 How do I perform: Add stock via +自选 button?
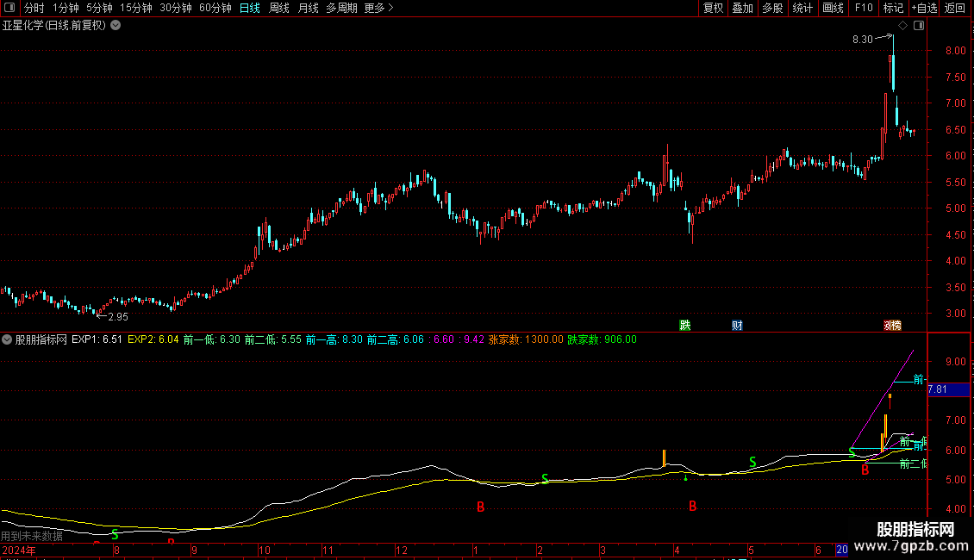pyautogui.click(x=923, y=8)
